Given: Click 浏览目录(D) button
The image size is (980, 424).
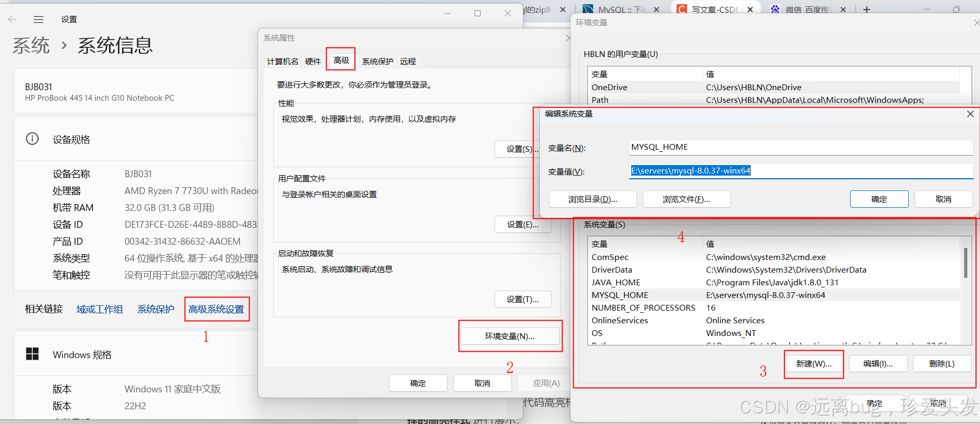Looking at the screenshot, I should click(x=593, y=199).
